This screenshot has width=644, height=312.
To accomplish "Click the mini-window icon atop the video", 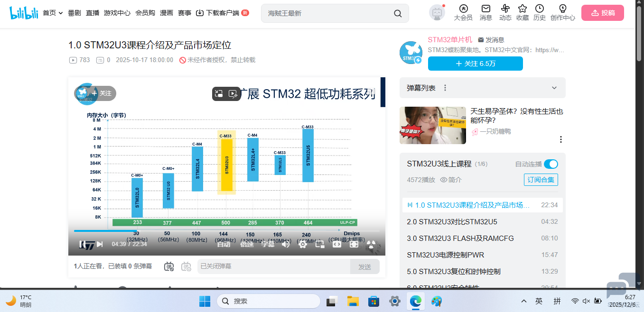I will click(x=219, y=94).
